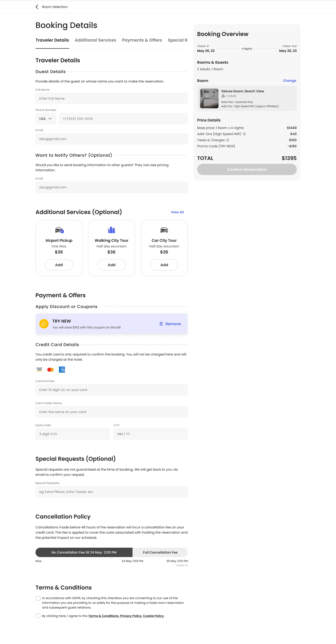The height and width of the screenshot is (644, 336).
Task: Switch to the Traveler Details tab
Action: 52,40
